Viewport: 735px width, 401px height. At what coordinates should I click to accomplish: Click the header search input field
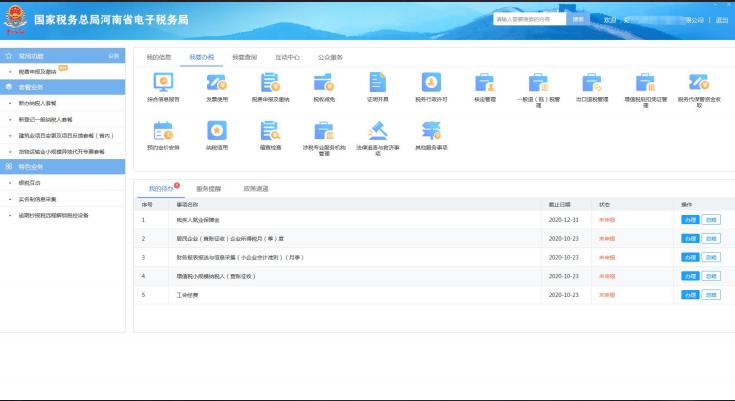click(530, 19)
